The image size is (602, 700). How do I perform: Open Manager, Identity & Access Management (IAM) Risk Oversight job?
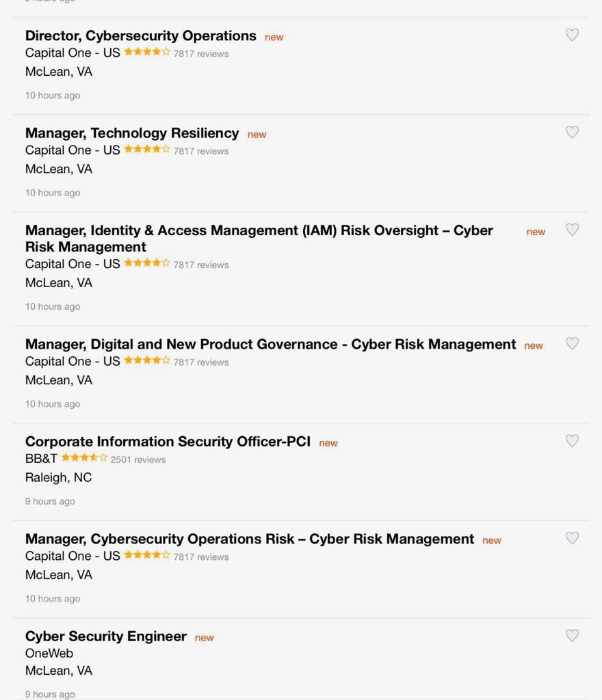click(259, 239)
